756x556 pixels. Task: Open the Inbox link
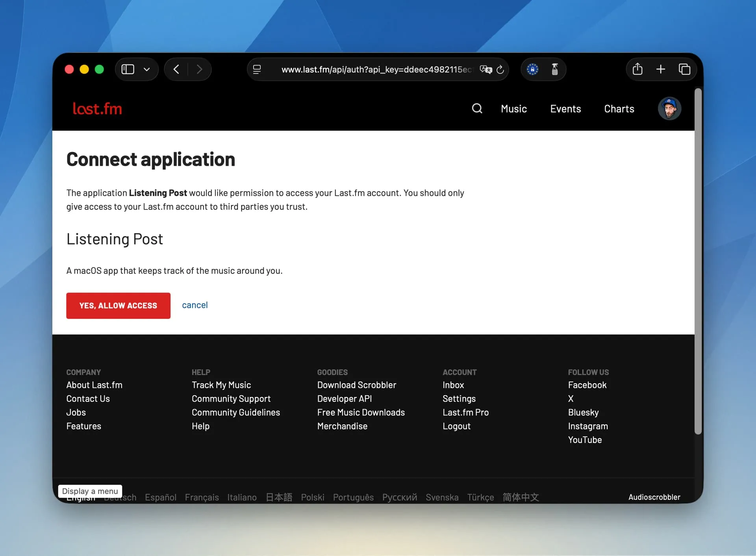pyautogui.click(x=453, y=385)
